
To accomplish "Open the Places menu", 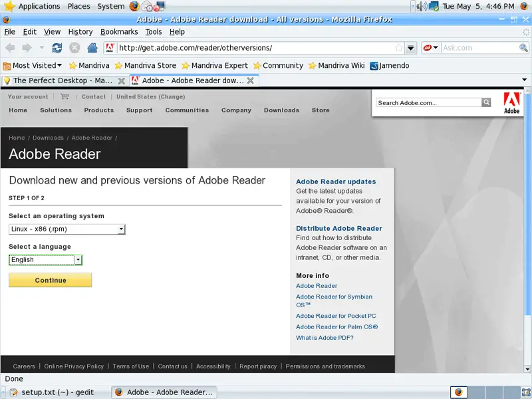I will 78,6.
